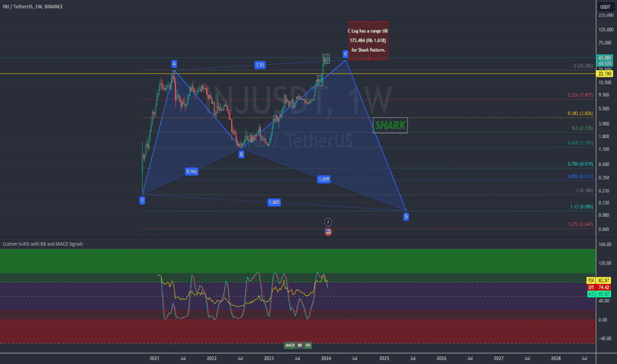
Task: Click the -40.00 indicator scale label
Action: 605,338
